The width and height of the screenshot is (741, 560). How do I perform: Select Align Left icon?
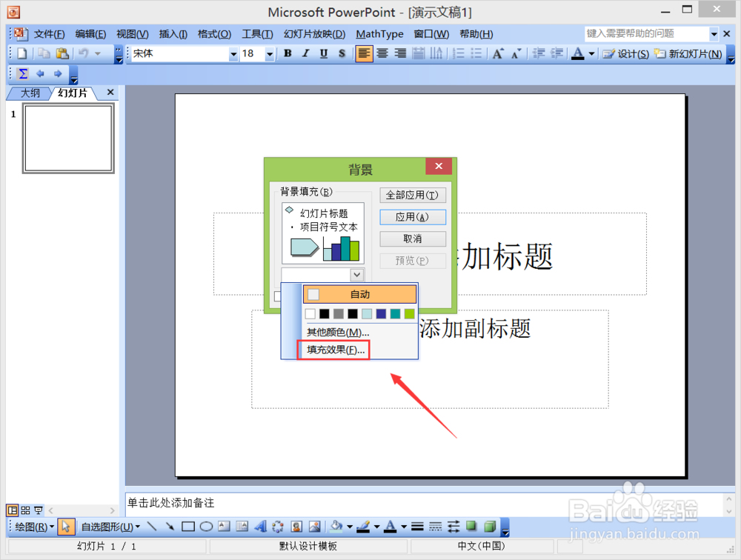click(x=364, y=53)
